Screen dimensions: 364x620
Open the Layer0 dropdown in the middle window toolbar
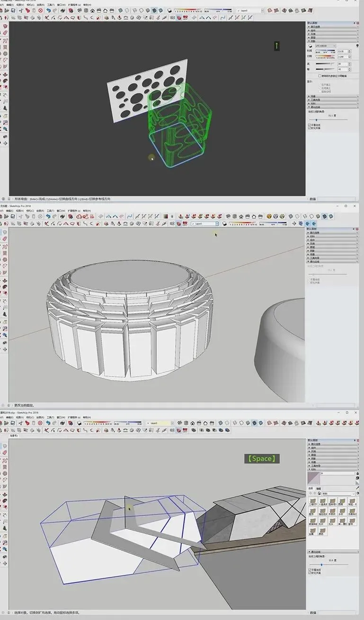[204, 224]
